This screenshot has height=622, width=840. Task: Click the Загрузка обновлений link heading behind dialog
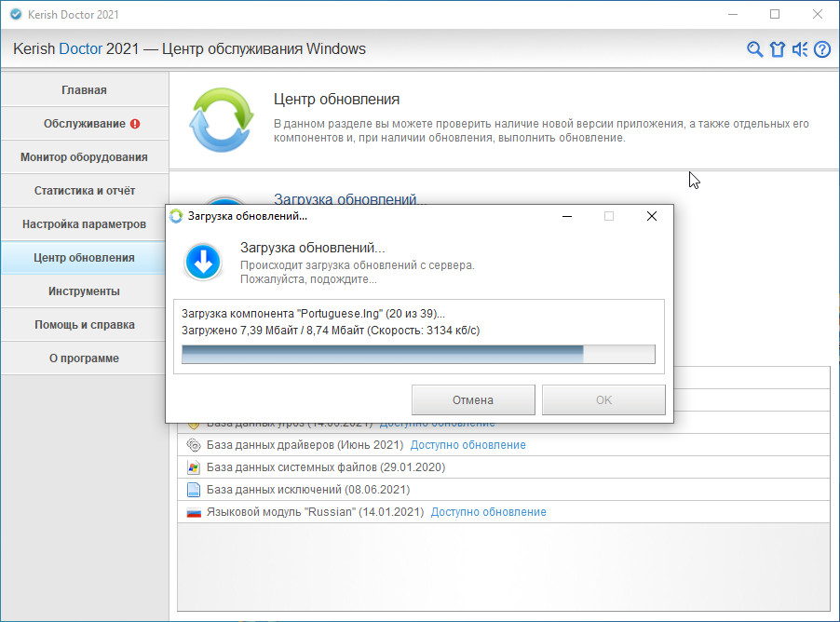[350, 199]
